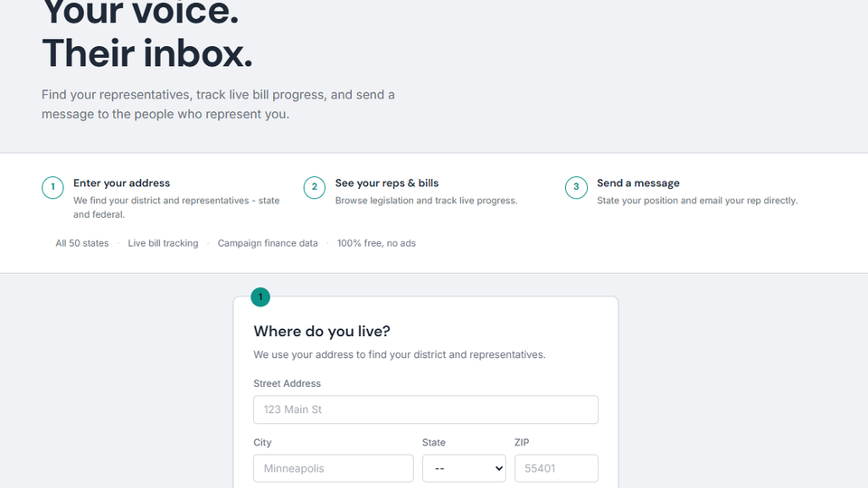Image resolution: width=868 pixels, height=488 pixels.
Task: Click into the City text field
Action: tap(333, 468)
